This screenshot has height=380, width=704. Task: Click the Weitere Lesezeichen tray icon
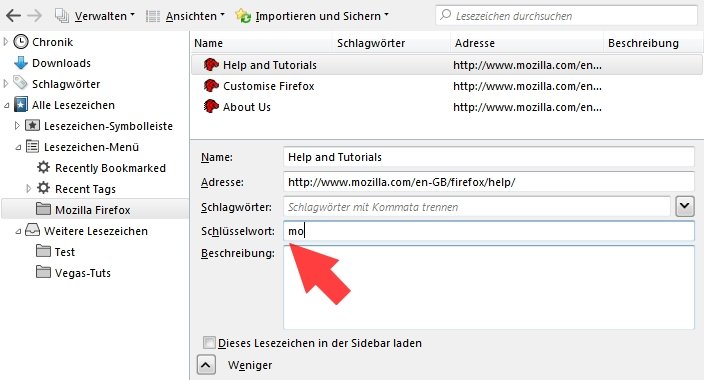(x=32, y=230)
